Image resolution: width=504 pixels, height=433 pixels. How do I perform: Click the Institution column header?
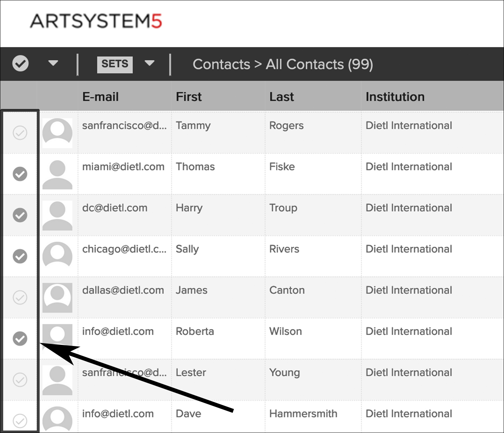point(395,97)
